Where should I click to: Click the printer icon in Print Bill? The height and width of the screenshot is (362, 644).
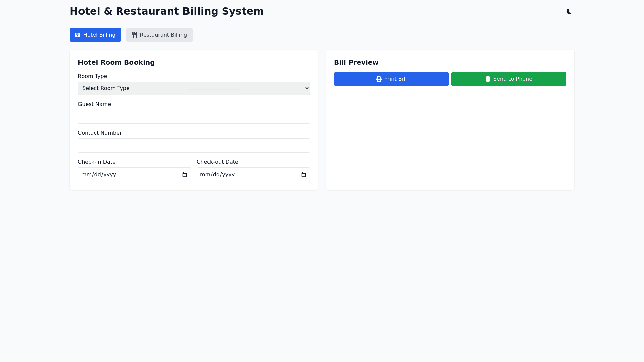click(379, 79)
